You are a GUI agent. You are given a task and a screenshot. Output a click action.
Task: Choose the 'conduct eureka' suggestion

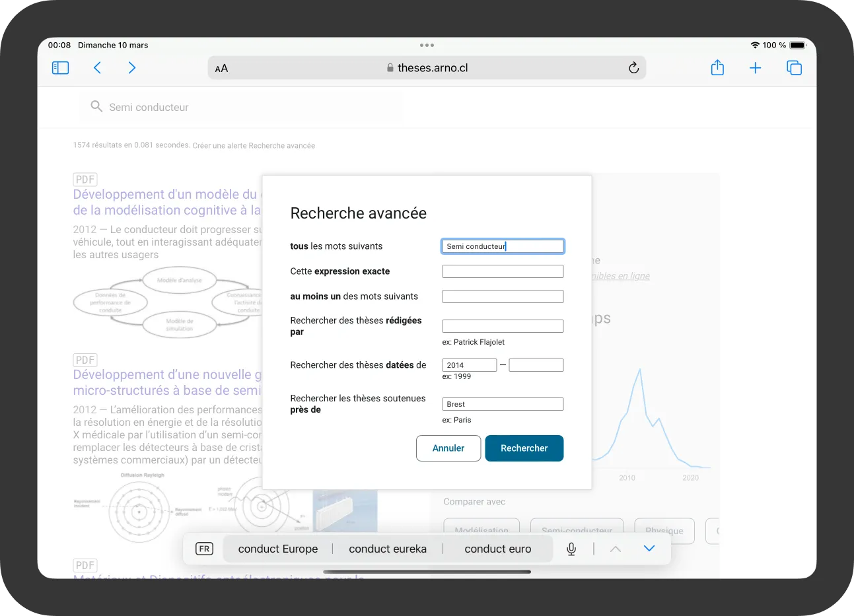[x=388, y=549]
